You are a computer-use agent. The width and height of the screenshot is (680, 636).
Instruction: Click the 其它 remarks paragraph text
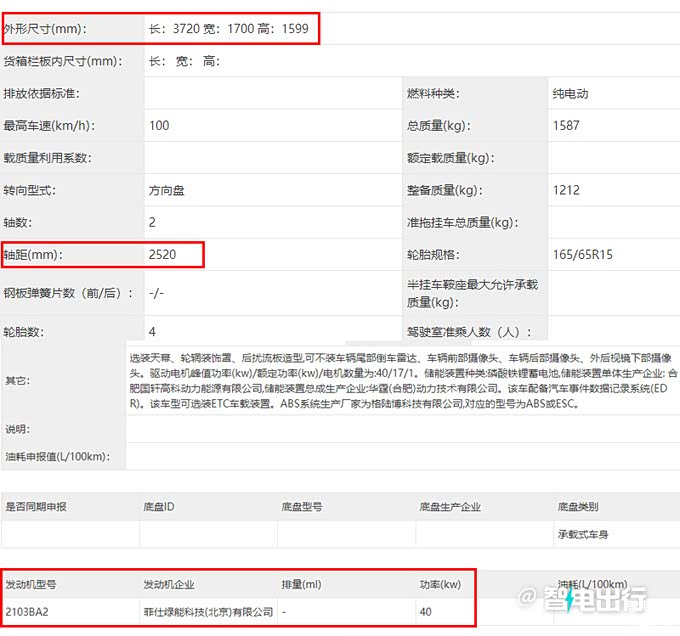point(400,380)
